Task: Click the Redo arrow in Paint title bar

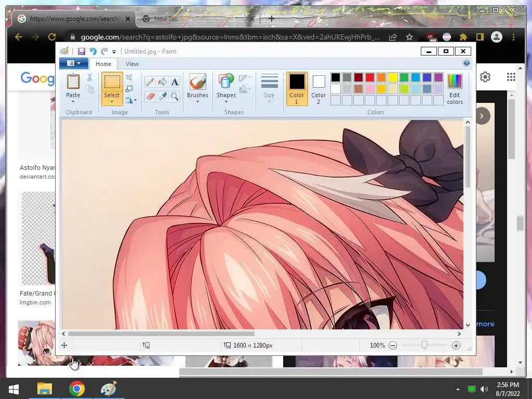Action: click(x=104, y=51)
